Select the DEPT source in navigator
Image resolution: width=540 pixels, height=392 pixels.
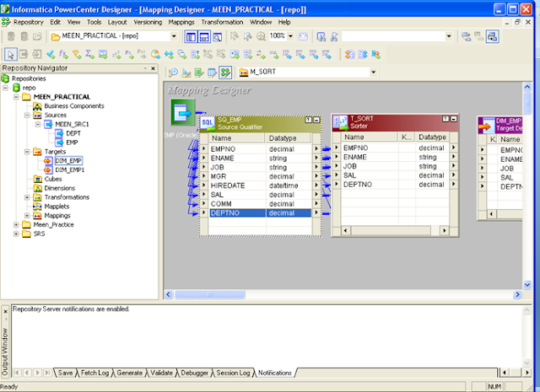tap(73, 133)
